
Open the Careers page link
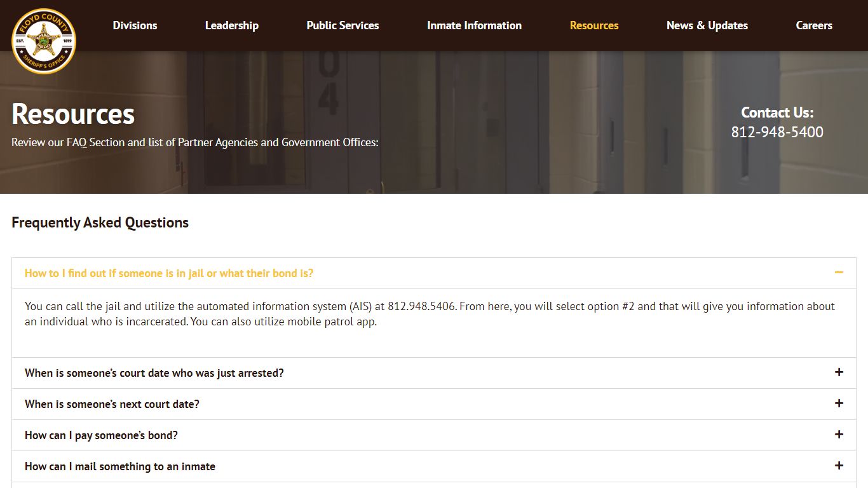pyautogui.click(x=813, y=25)
